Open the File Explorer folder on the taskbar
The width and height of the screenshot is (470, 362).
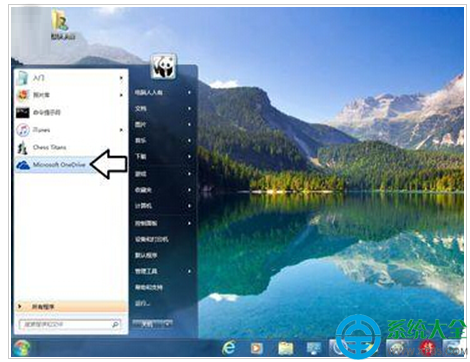point(285,348)
